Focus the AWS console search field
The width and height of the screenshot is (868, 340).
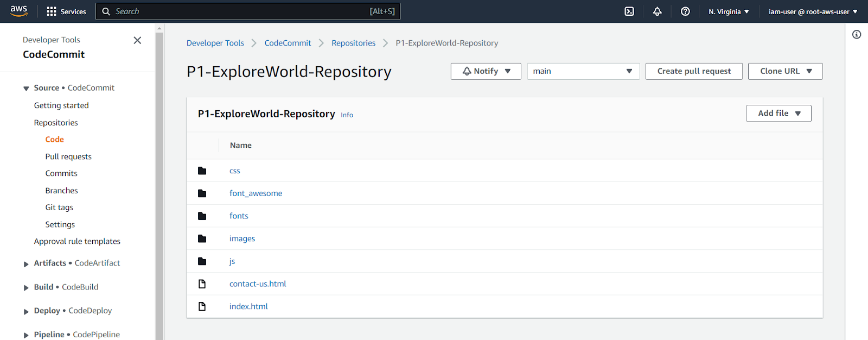coord(248,11)
